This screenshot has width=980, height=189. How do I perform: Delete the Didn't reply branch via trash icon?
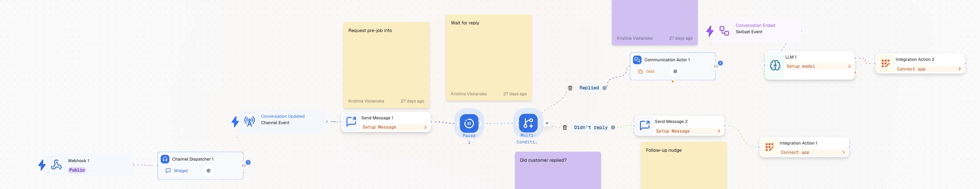coord(565,127)
